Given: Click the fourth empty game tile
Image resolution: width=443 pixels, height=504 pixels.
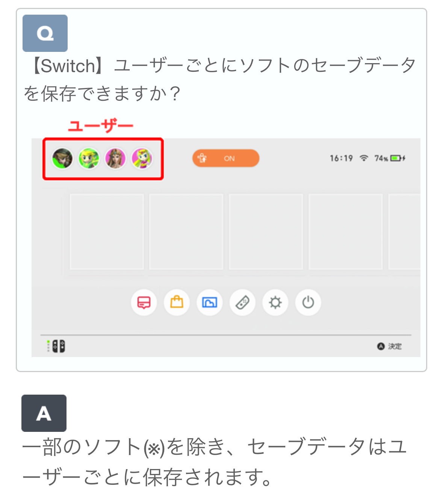Looking at the screenshot, I should click(x=346, y=232).
